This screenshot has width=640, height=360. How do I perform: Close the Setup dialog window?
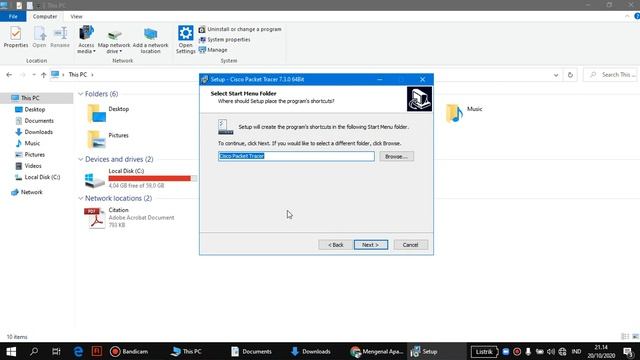tap(422, 80)
